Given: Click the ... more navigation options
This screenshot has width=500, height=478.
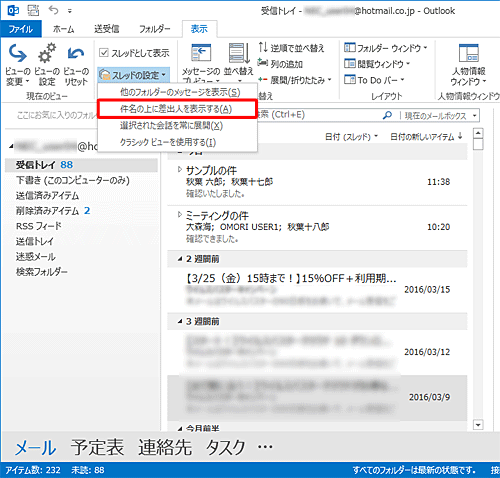Looking at the screenshot, I should point(265,447).
